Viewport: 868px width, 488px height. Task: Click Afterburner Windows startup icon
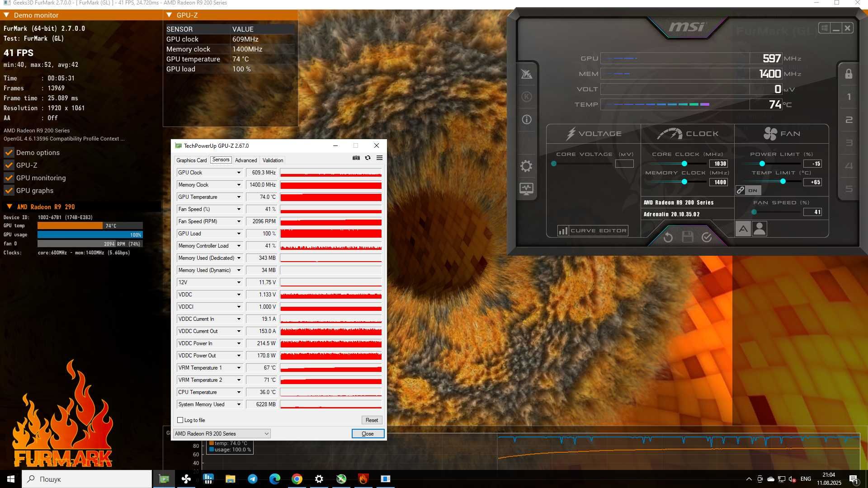pos(824,28)
